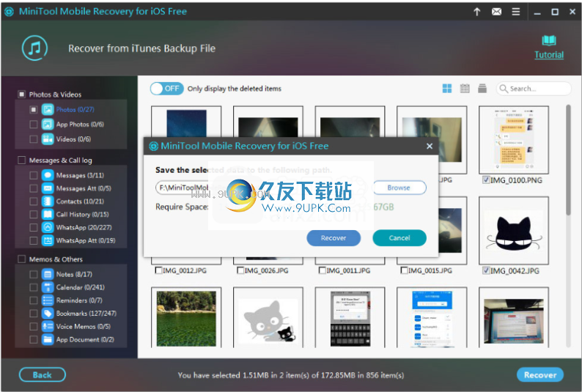This screenshot has height=392, width=582.
Task: Check the Notes (8/17) checkbox
Action: click(34, 275)
